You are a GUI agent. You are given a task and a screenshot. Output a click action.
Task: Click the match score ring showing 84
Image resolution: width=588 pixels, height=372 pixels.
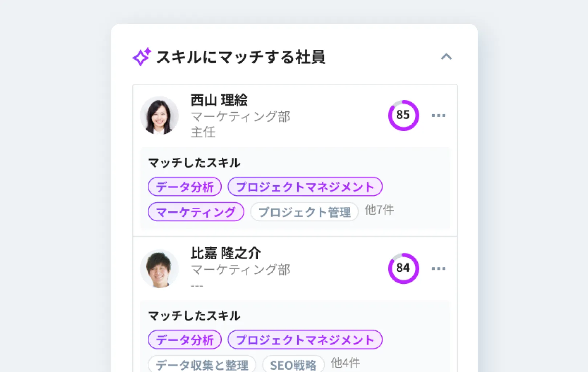point(403,268)
